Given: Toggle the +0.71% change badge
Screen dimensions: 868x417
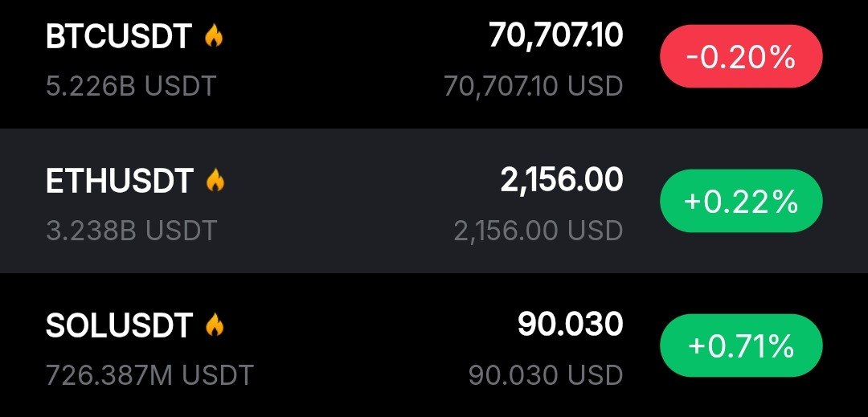Looking at the screenshot, I should tap(740, 347).
